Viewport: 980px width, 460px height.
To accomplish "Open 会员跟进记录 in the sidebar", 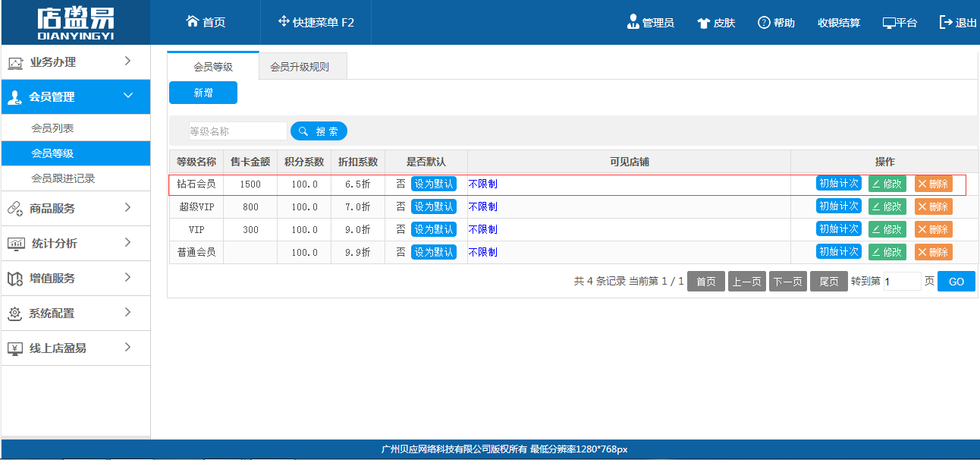I will pos(76,178).
